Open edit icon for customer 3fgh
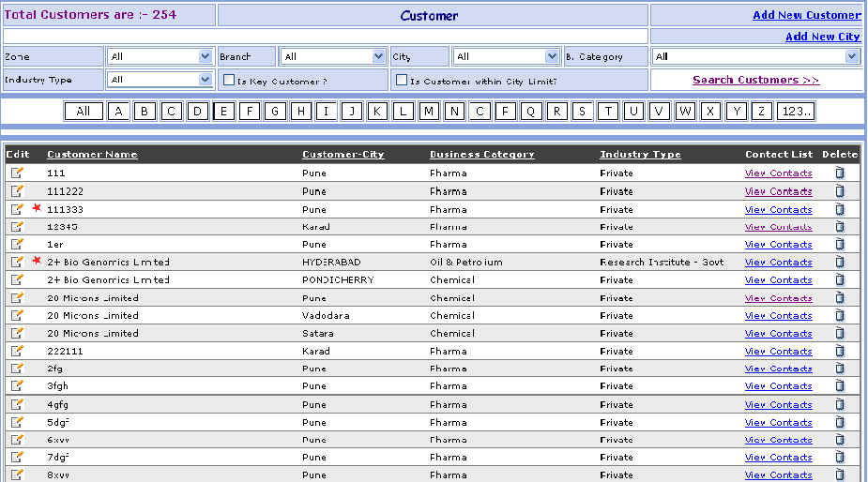Screen dimensions: 868x482 [17, 386]
